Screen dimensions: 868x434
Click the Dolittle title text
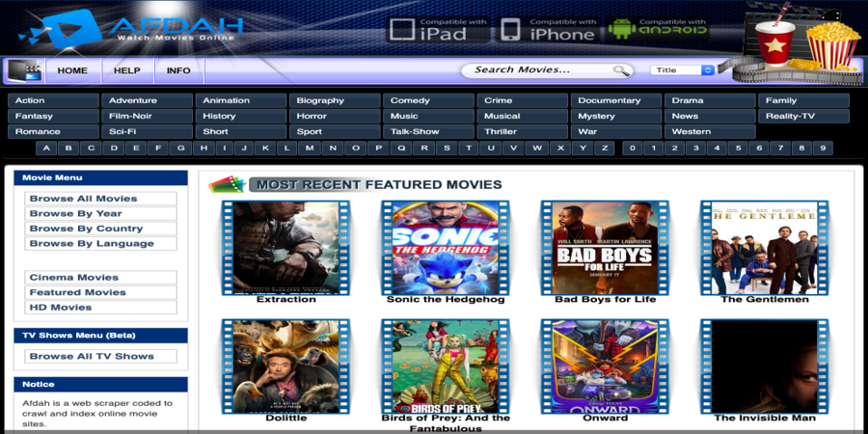tap(285, 418)
